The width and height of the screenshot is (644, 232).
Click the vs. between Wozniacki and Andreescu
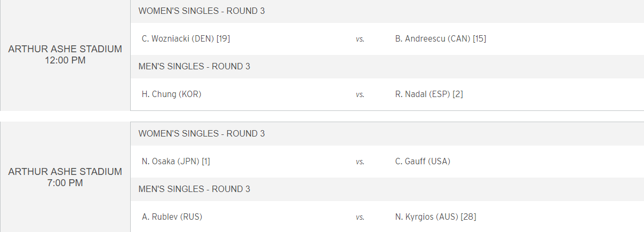[x=360, y=39]
